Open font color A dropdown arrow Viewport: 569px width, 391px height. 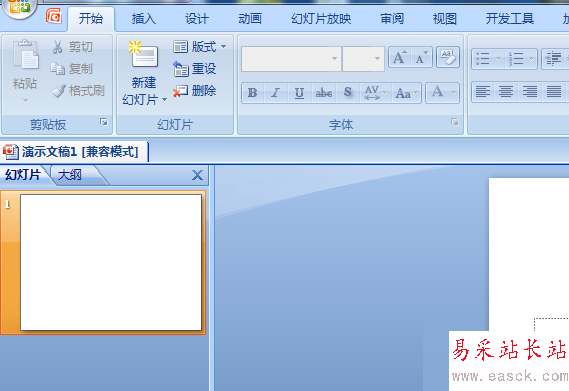(454, 93)
